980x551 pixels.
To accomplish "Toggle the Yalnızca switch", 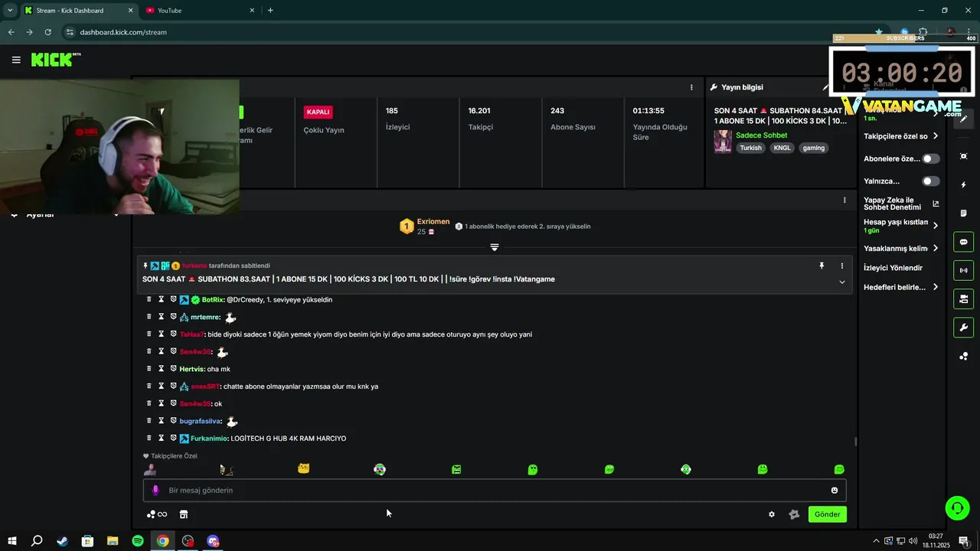I will pyautogui.click(x=931, y=181).
